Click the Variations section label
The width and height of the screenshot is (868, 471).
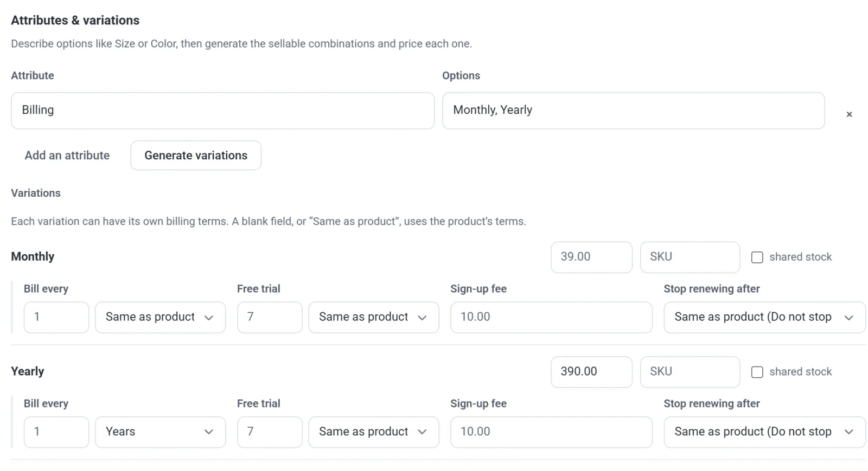[x=36, y=193]
